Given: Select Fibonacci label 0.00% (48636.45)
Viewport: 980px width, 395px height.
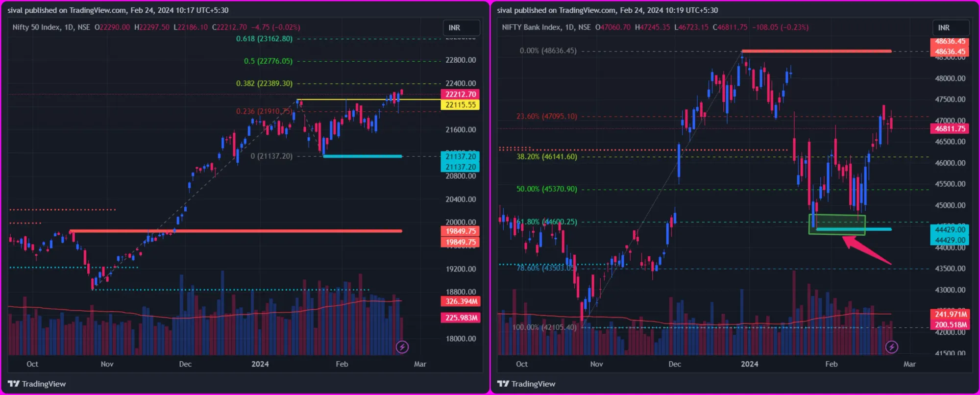Looking at the screenshot, I should [x=548, y=51].
